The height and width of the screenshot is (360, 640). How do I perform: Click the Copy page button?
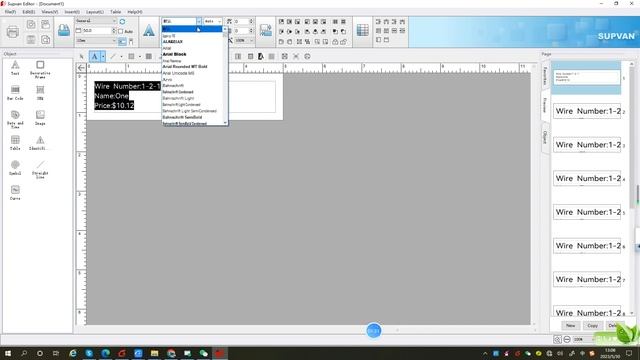tap(592, 325)
